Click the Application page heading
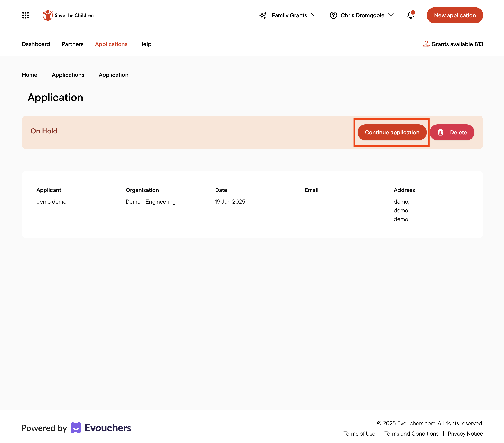 point(55,97)
